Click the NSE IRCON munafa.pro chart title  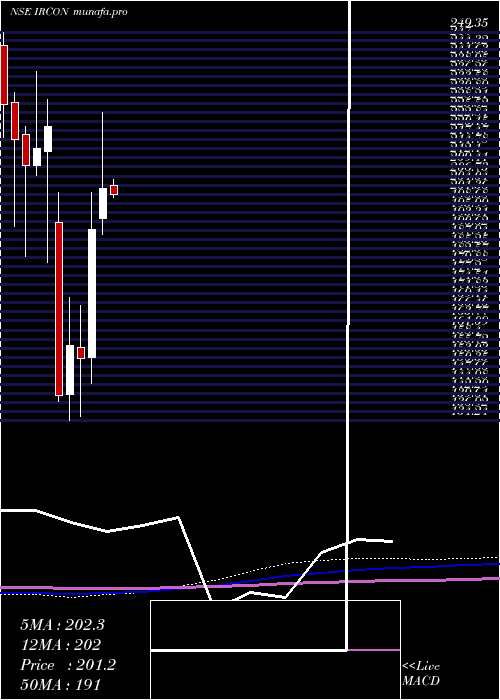[69, 12]
